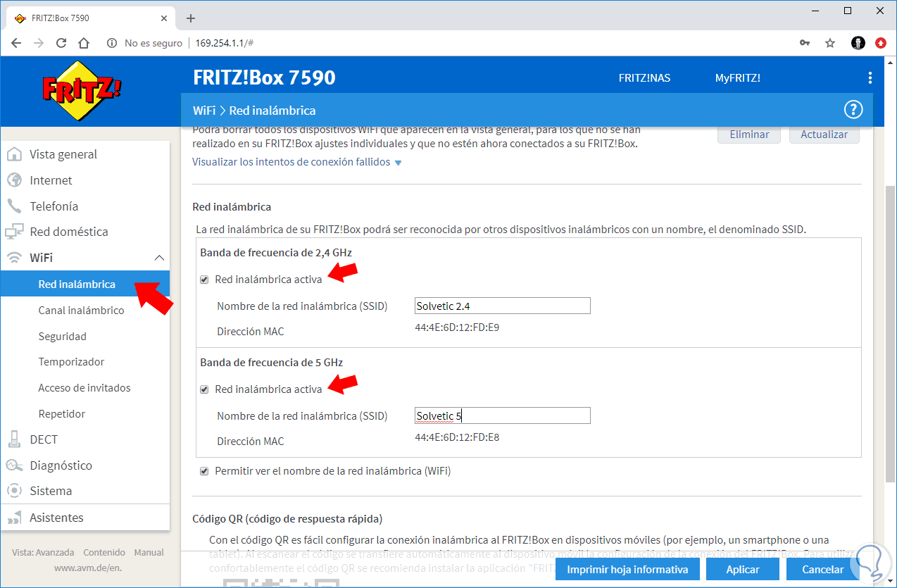This screenshot has height=588, width=897.
Task: Click the FRITZ! logo
Action: (82, 90)
